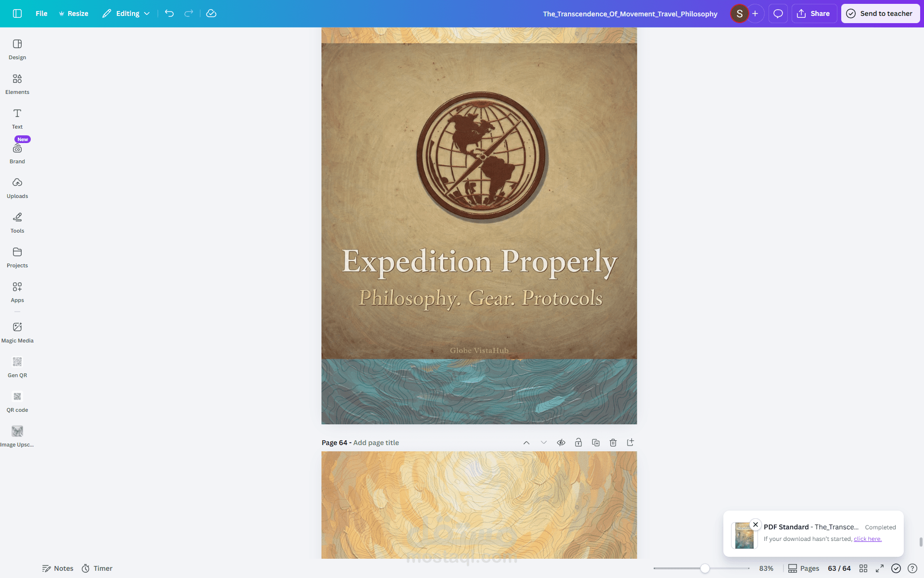Lock page 64
Image resolution: width=924 pixels, height=578 pixels.
578,443
